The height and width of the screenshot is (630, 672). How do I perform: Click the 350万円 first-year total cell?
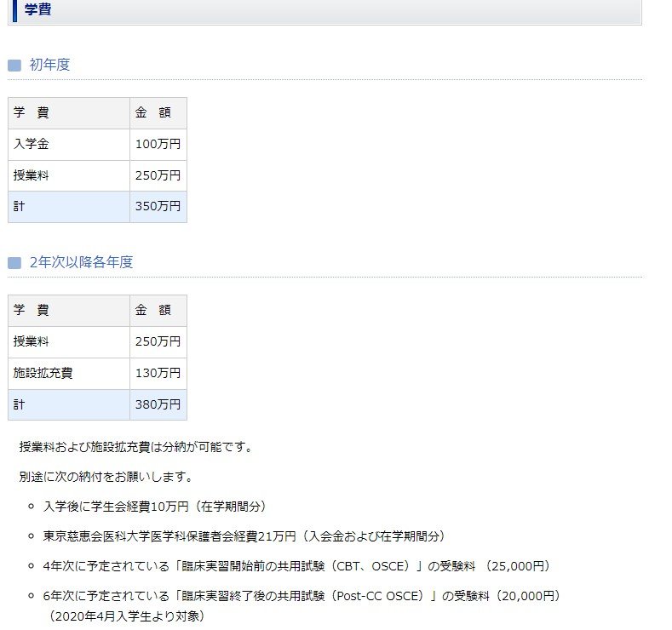pos(158,206)
